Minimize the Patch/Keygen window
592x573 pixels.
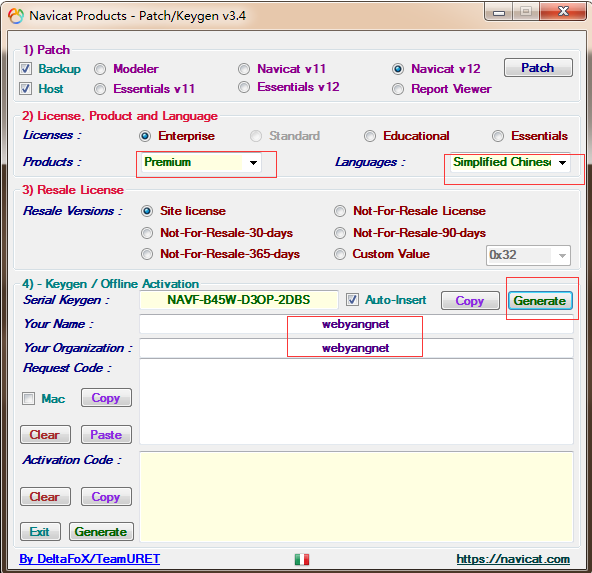(499, 12)
